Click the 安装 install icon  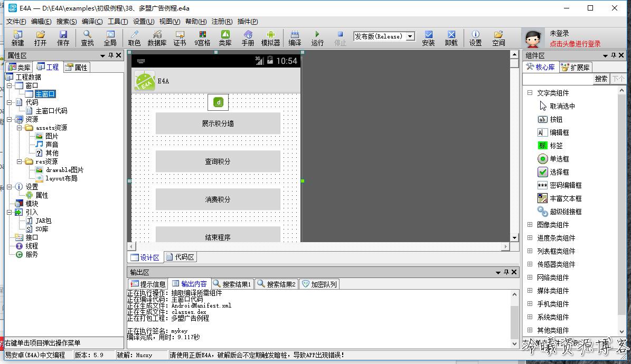pos(428,38)
